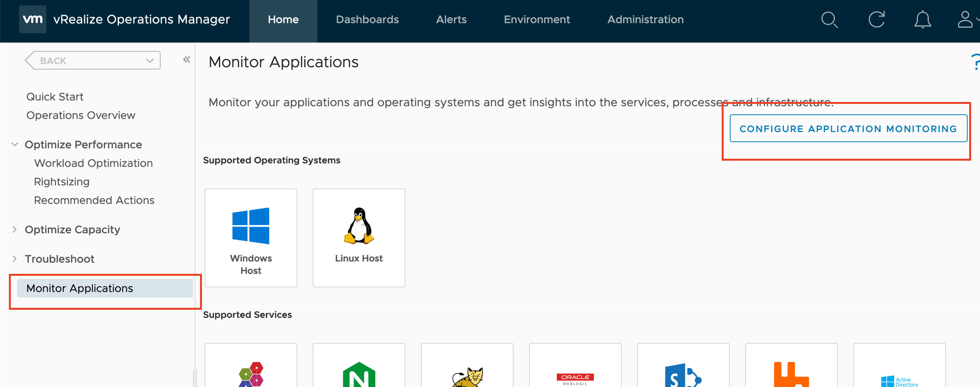Collapse sidebar with double-chevron icon
This screenshot has height=387, width=980.
[187, 59]
